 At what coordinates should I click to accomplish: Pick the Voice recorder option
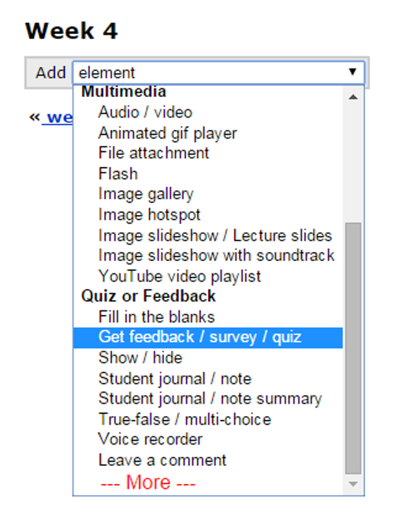pyautogui.click(x=208, y=440)
